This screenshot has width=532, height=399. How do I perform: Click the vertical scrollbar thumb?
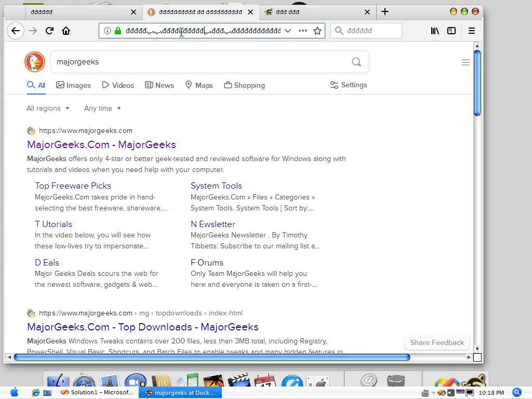coord(477,83)
